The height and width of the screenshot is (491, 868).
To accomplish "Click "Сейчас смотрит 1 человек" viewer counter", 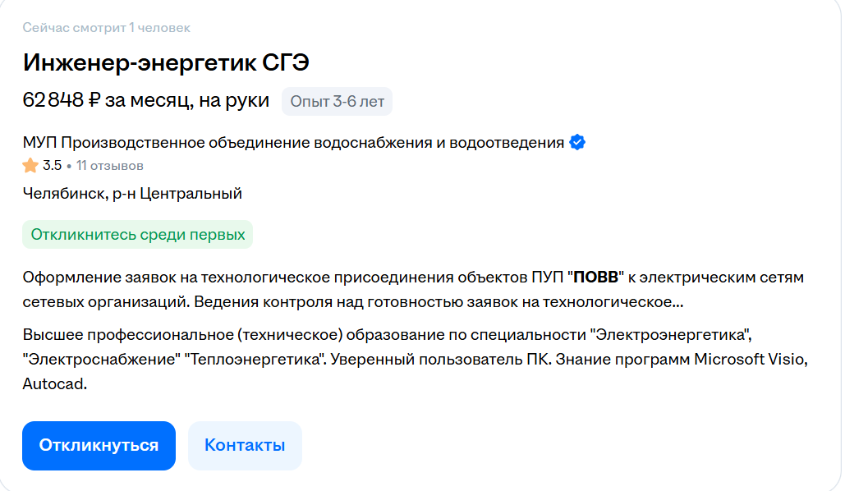I will pos(106,28).
